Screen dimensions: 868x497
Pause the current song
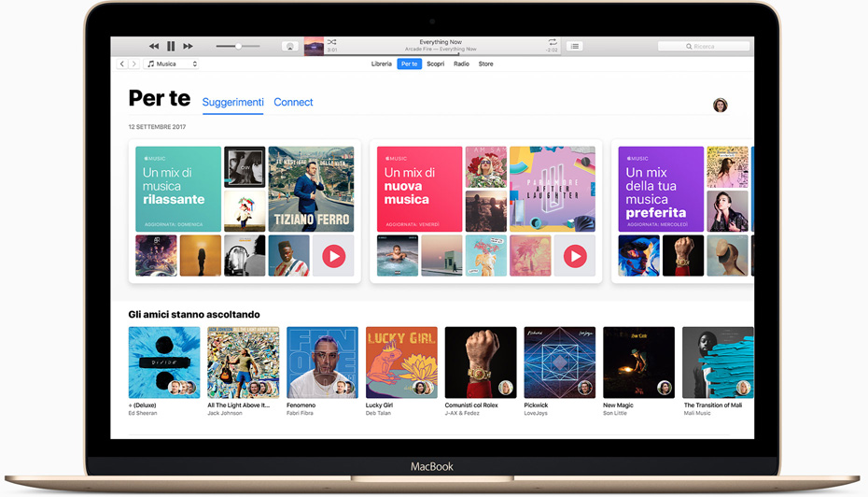coord(171,46)
